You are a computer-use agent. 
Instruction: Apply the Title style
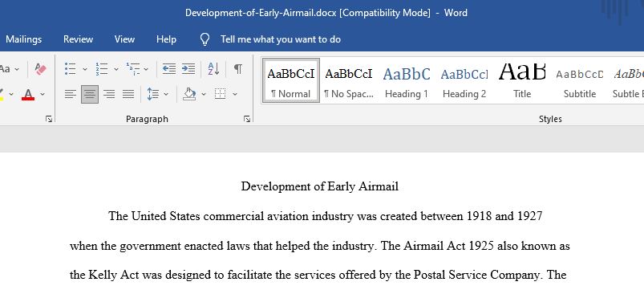click(522, 80)
